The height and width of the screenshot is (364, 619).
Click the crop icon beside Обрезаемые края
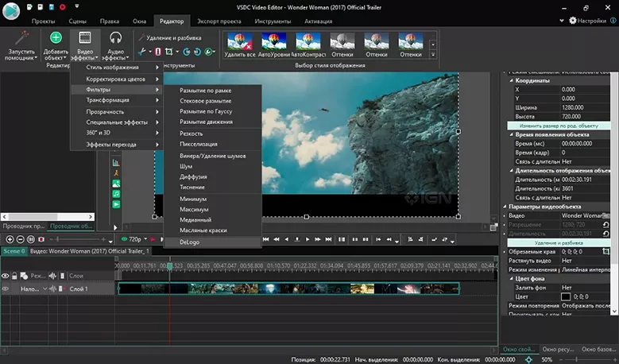tap(605, 251)
